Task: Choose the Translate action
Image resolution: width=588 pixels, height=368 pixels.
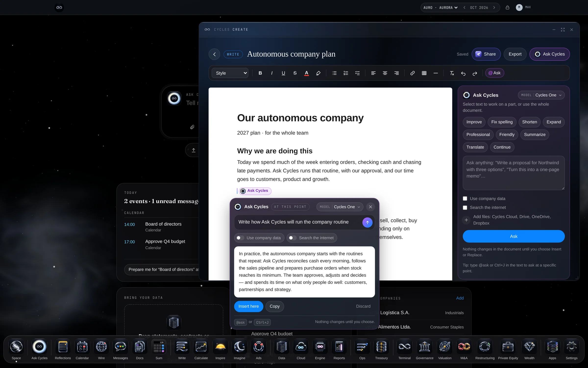Action: pos(475,147)
